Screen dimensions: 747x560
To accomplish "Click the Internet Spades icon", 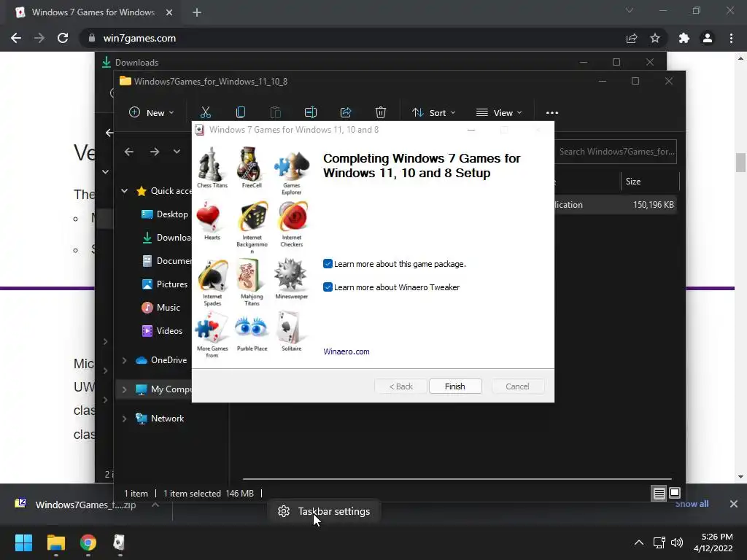I will (x=212, y=275).
